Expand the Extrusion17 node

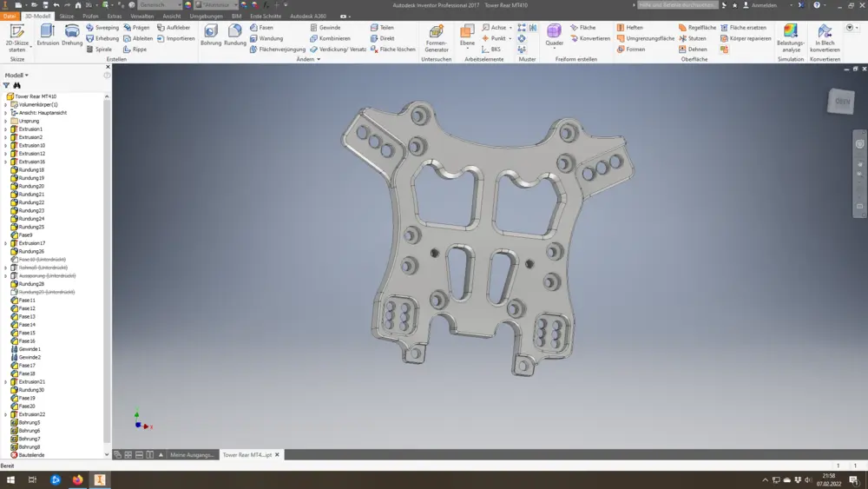click(x=5, y=243)
